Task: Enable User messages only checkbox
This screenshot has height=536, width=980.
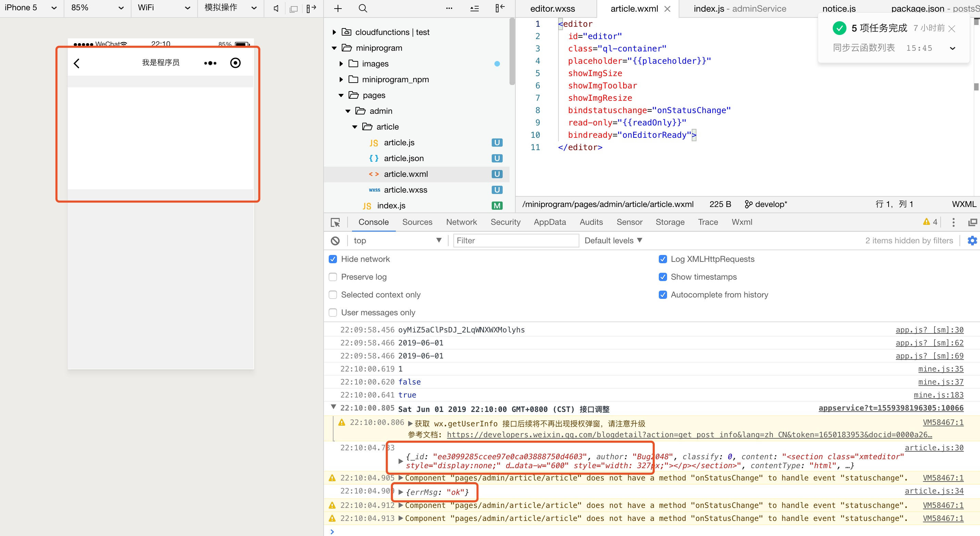Action: [333, 313]
